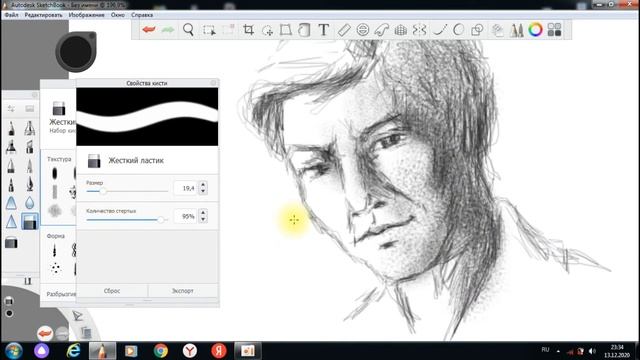Screen dimensions: 640x360
Task: Click the red undo arrow in the corner lagoon
Action: [45, 333]
